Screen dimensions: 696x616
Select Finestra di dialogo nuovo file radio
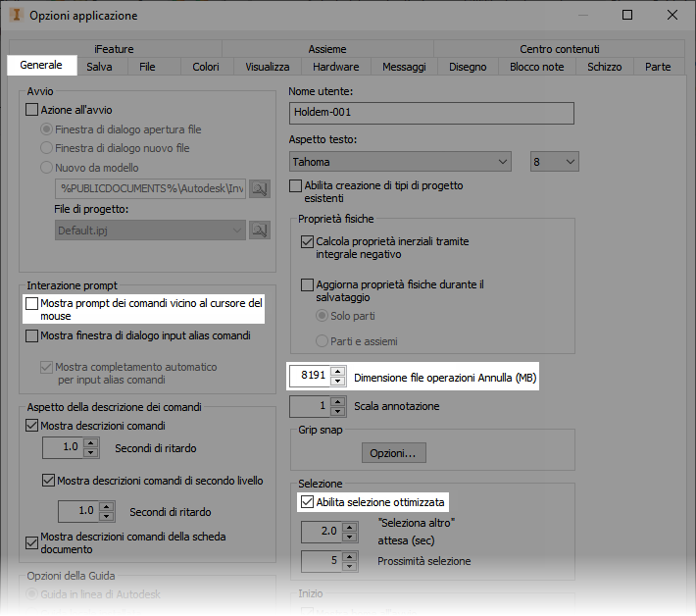pyautogui.click(x=46, y=148)
